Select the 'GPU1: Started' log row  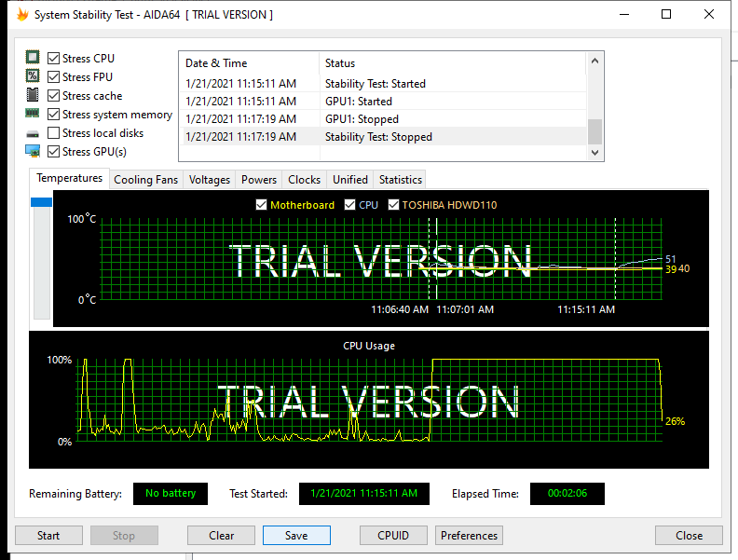coord(383,102)
